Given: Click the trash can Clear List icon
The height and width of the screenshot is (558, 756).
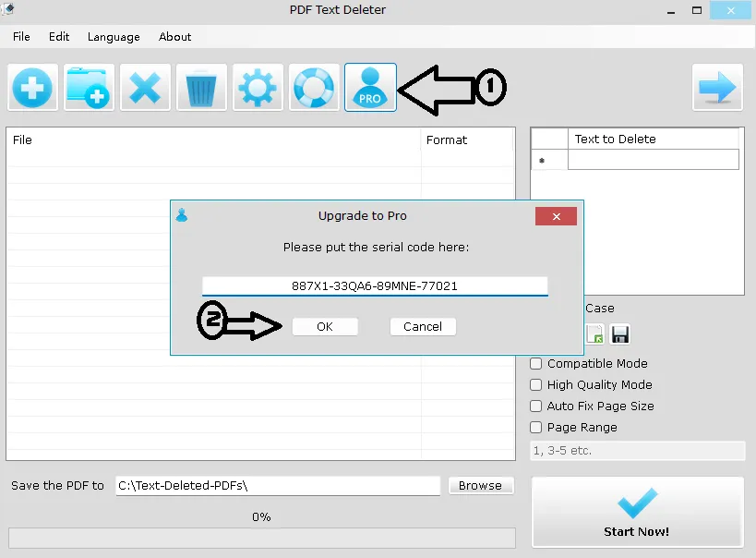Looking at the screenshot, I should click(x=201, y=89).
